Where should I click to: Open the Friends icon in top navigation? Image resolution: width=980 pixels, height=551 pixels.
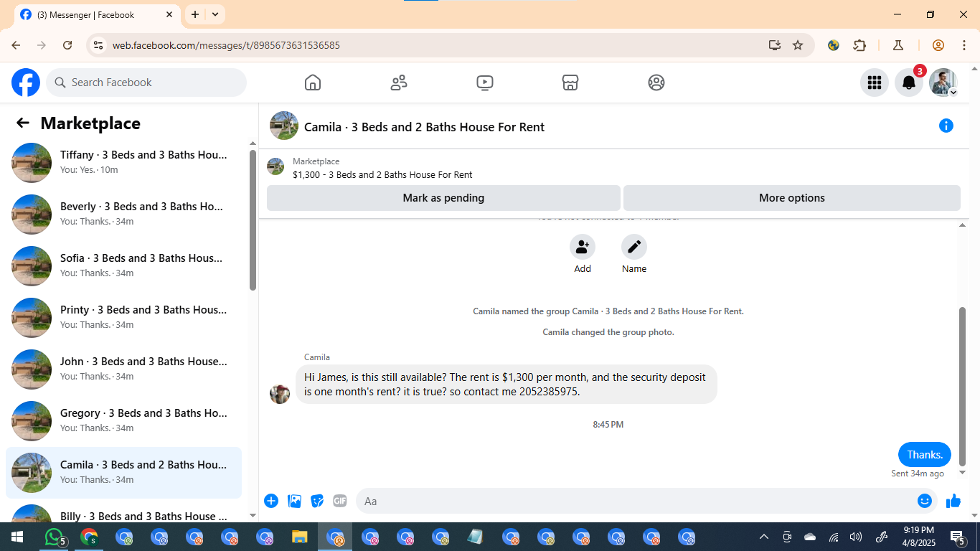pyautogui.click(x=399, y=83)
